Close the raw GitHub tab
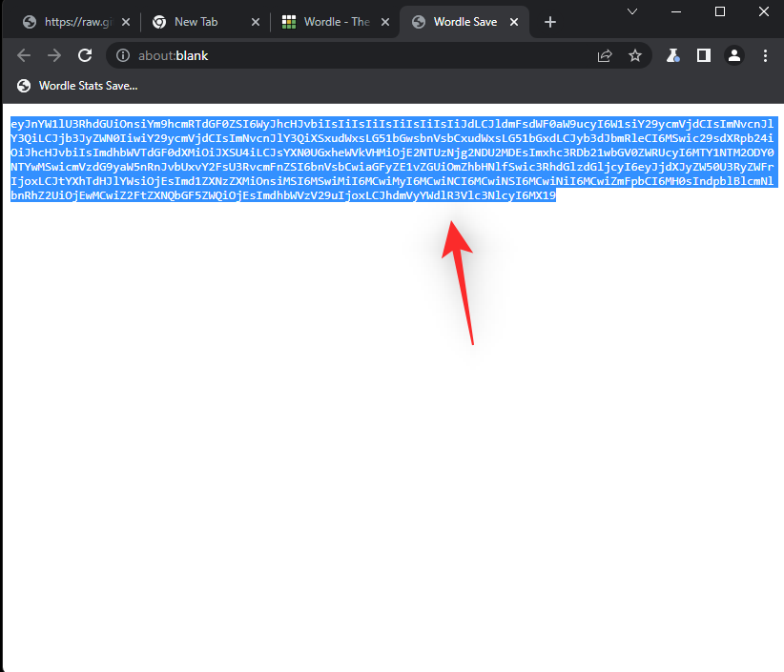This screenshot has width=784, height=672. [x=125, y=22]
